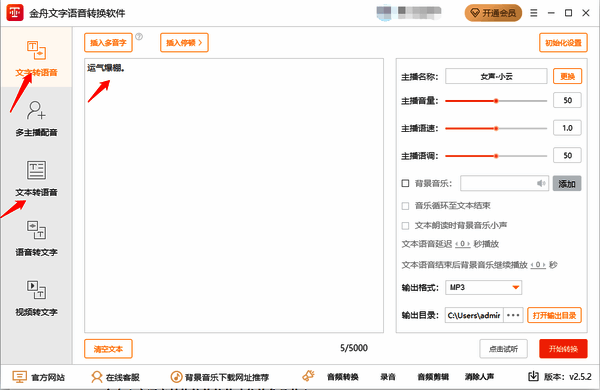This screenshot has width=600, height=390.
Task: Expand the 插入停顿 menu button
Action: click(x=184, y=42)
